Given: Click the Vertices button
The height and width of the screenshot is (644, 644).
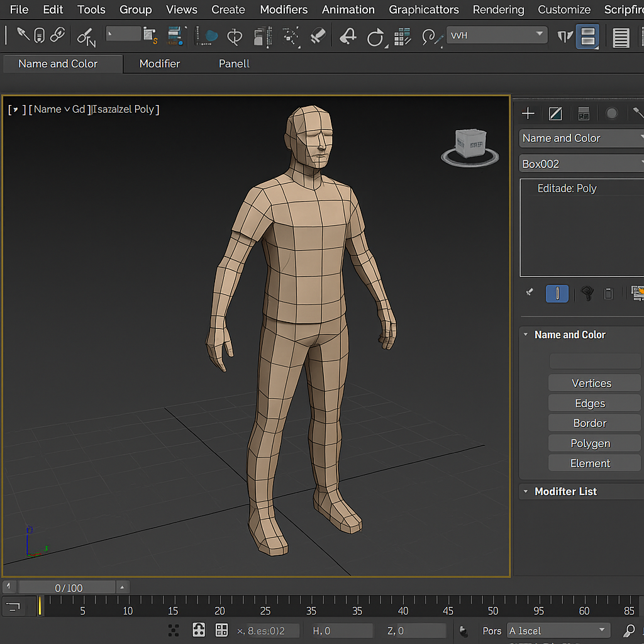Looking at the screenshot, I should coord(591,383).
